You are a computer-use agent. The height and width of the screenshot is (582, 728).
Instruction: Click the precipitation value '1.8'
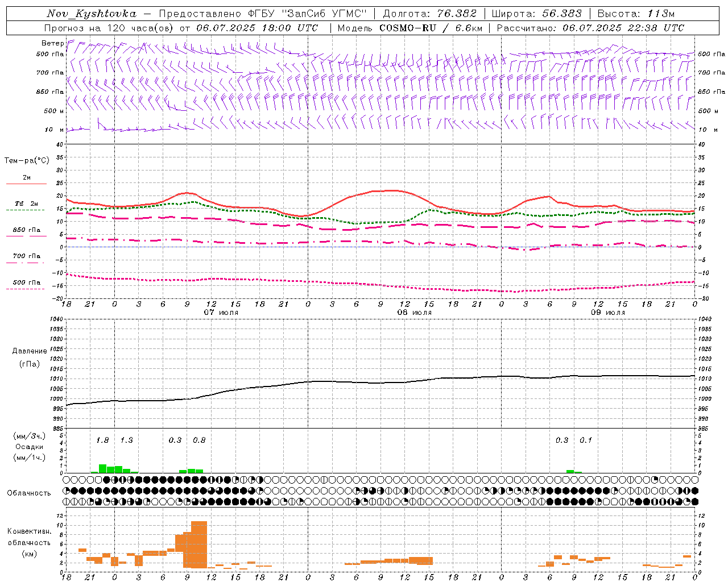tap(102, 440)
